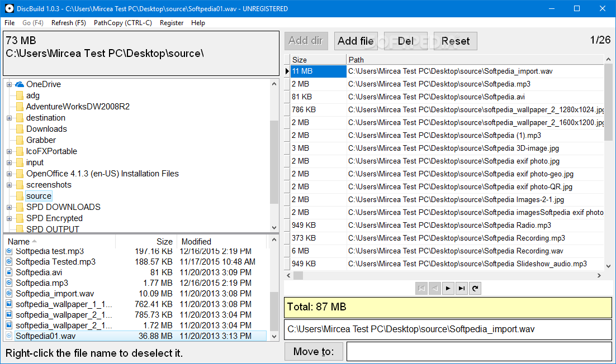Image resolution: width=616 pixels, height=364 pixels.
Task: Click Refresh (F5) in the menu bar
Action: click(69, 23)
